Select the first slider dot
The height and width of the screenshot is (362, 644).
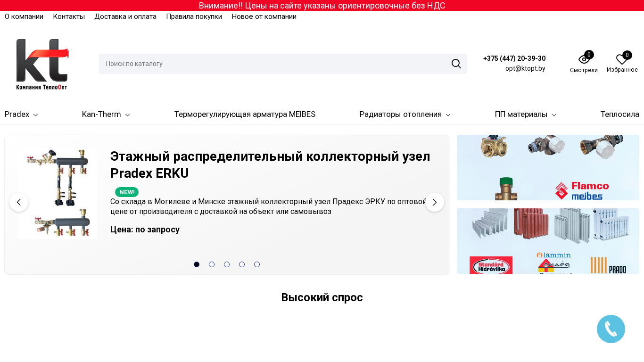(x=197, y=264)
